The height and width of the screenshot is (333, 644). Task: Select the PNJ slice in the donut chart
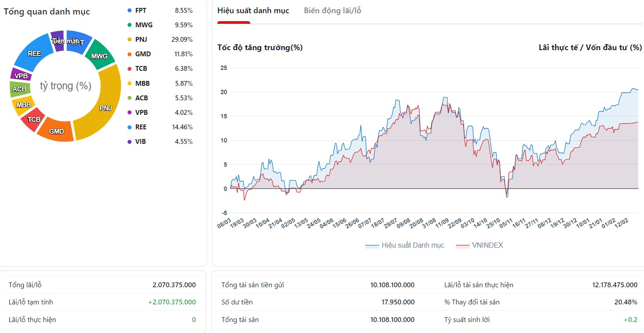[106, 107]
